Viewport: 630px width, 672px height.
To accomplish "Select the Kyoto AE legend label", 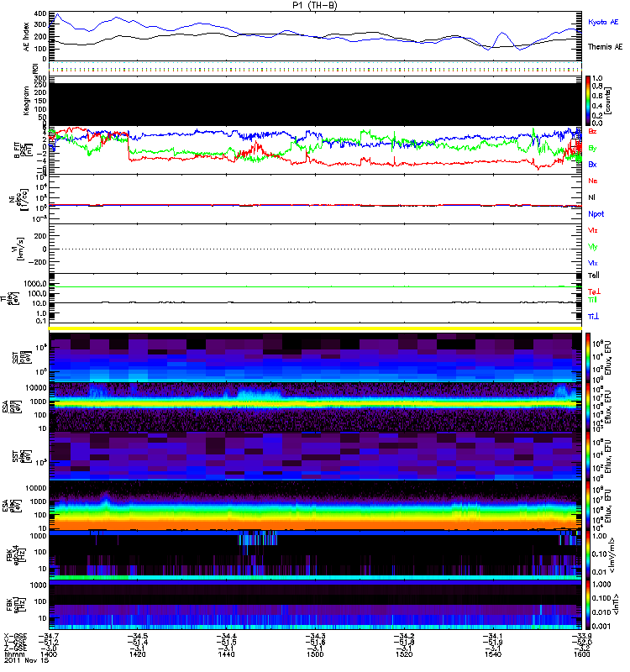I will (x=603, y=22).
